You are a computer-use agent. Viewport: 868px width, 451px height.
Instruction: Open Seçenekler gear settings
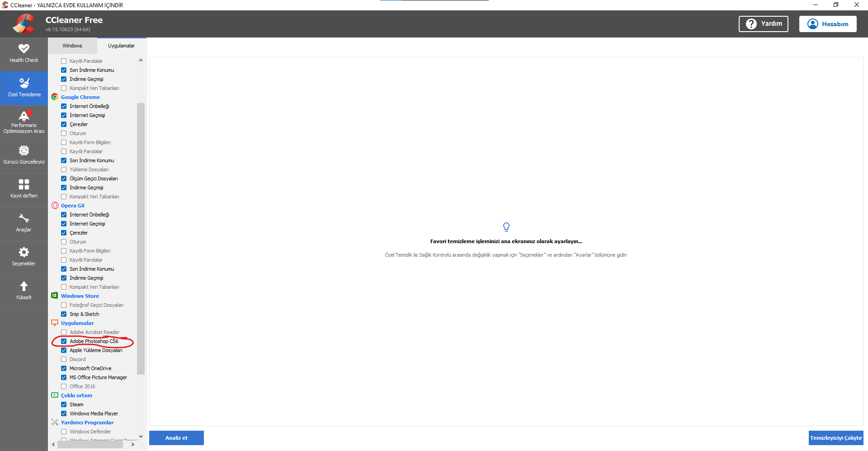pyautogui.click(x=24, y=258)
